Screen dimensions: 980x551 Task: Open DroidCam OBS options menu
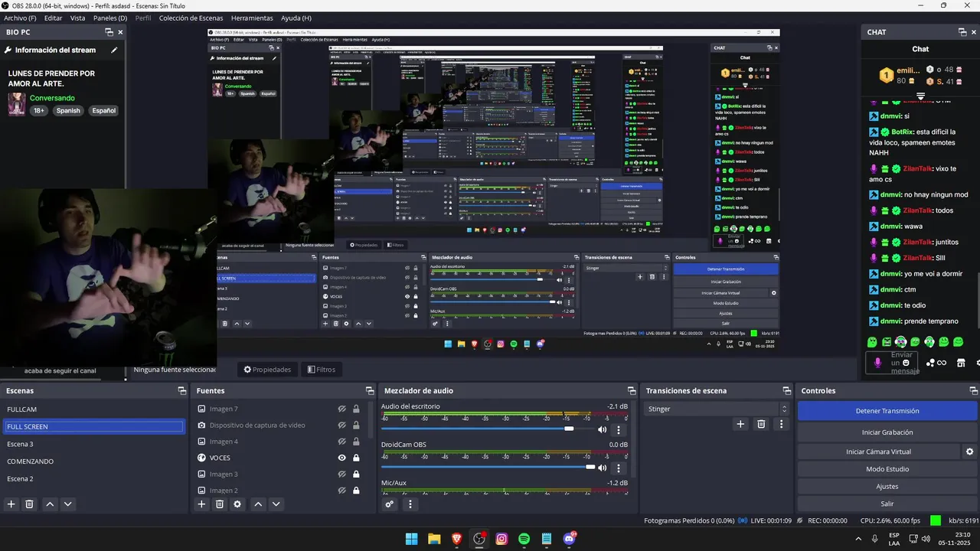[x=619, y=468]
